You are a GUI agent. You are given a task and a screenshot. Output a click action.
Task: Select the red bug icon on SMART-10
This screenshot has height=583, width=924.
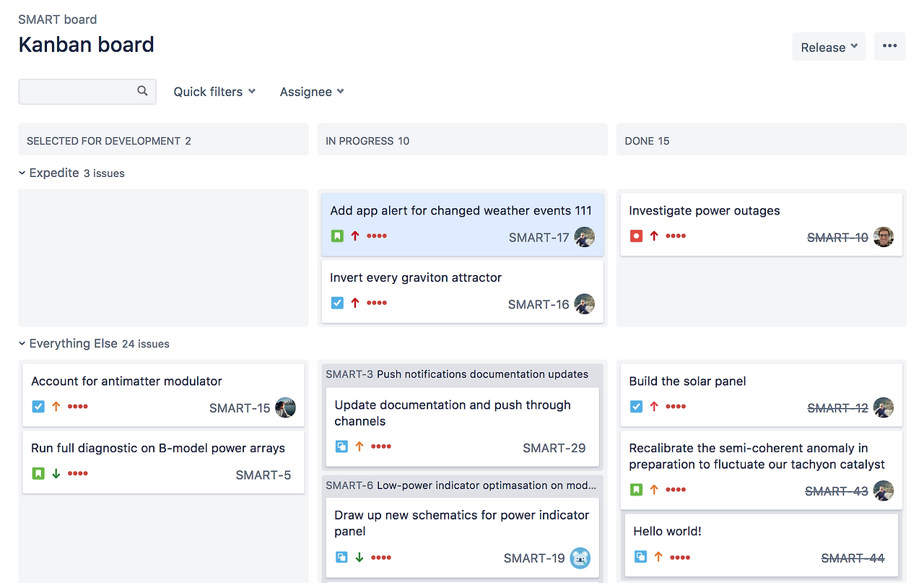click(636, 236)
